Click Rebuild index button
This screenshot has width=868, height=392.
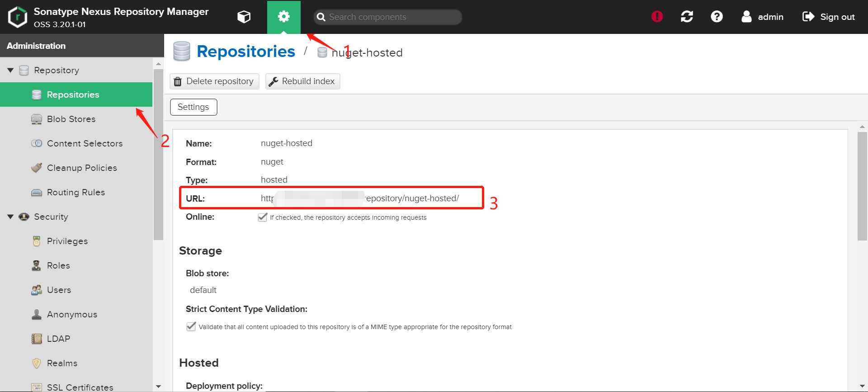302,81
